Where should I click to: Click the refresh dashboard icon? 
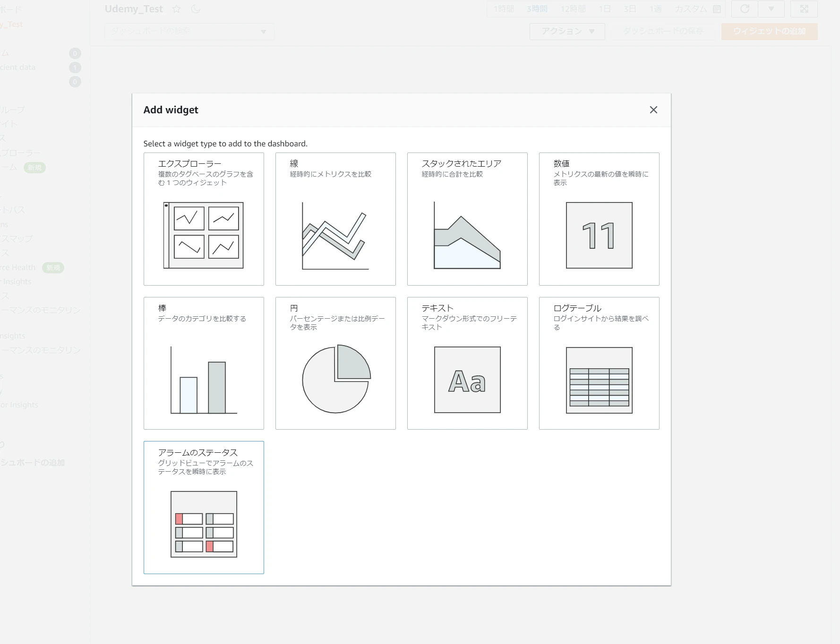tap(745, 9)
